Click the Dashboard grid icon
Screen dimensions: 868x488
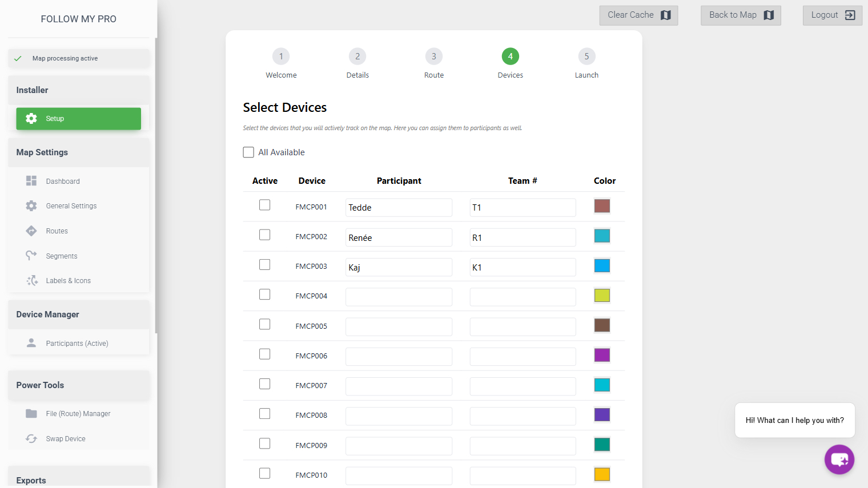point(31,181)
